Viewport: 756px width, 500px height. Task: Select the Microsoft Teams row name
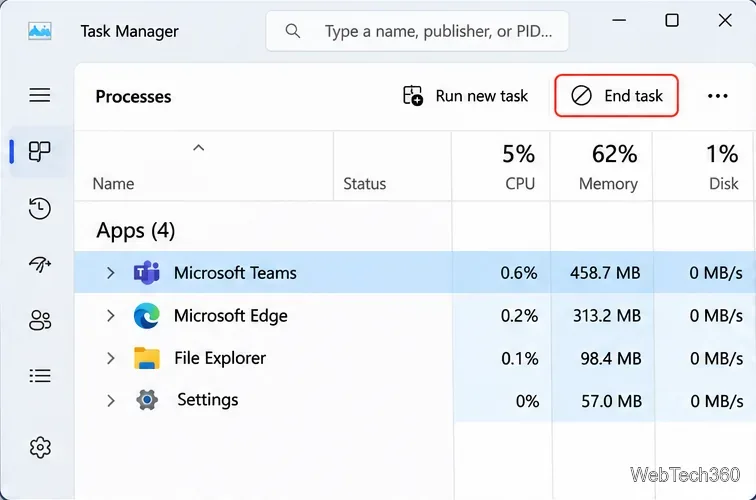click(235, 273)
